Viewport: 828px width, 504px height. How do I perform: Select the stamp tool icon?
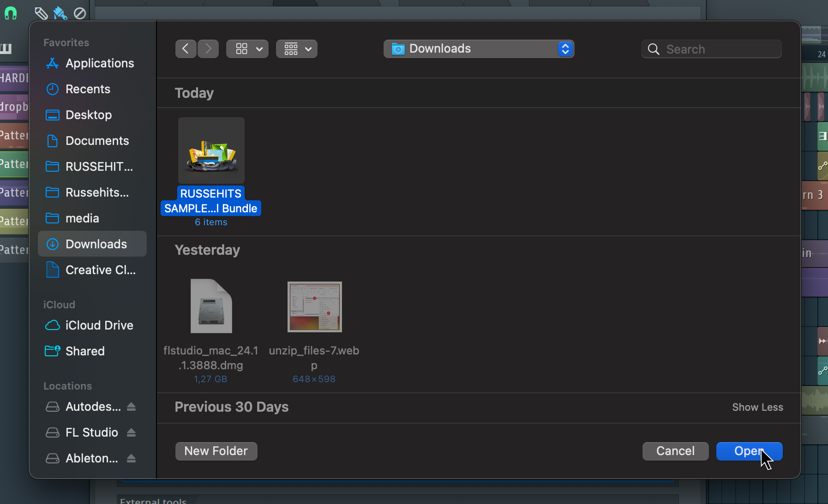coord(60,13)
